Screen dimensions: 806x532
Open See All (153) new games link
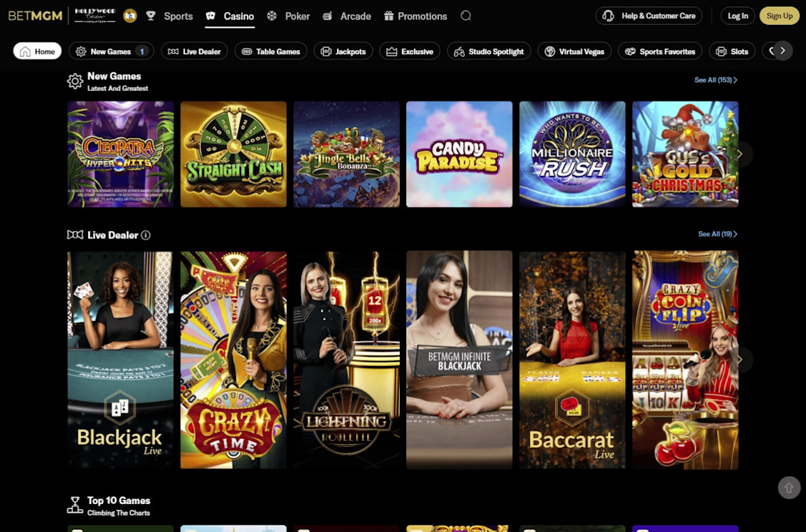coord(715,79)
